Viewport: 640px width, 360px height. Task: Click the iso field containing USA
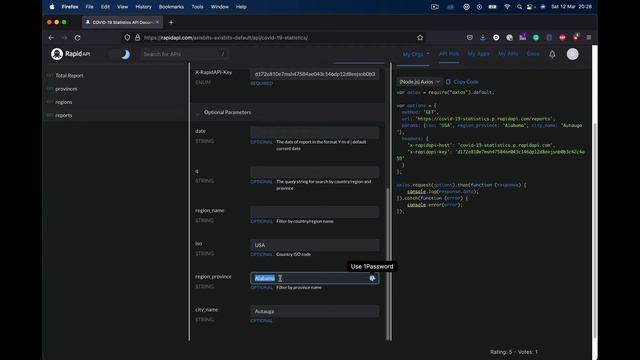pyautogui.click(x=315, y=245)
